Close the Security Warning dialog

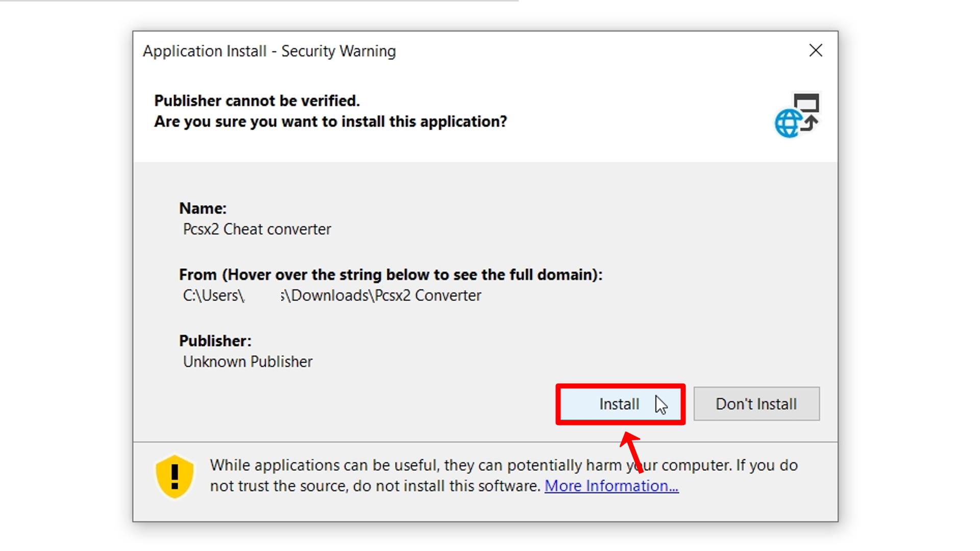816,51
